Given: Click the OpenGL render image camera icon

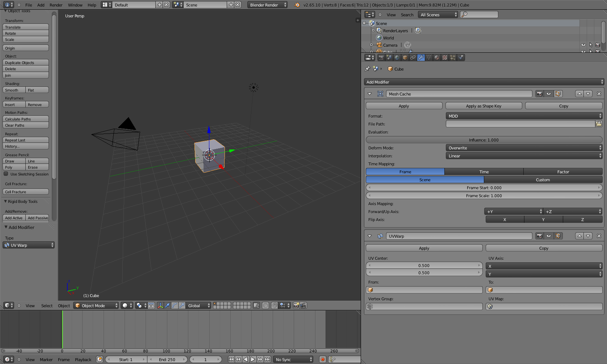Looking at the screenshot, I should coord(296,305).
